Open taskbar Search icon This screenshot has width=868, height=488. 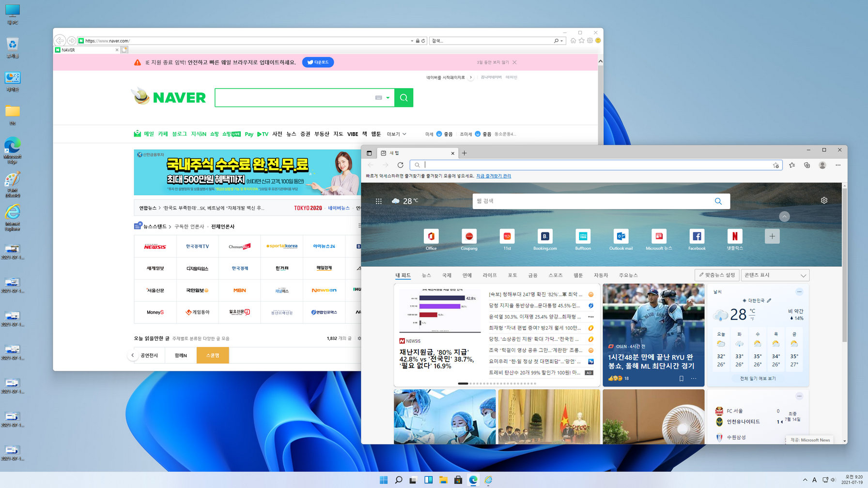399,480
